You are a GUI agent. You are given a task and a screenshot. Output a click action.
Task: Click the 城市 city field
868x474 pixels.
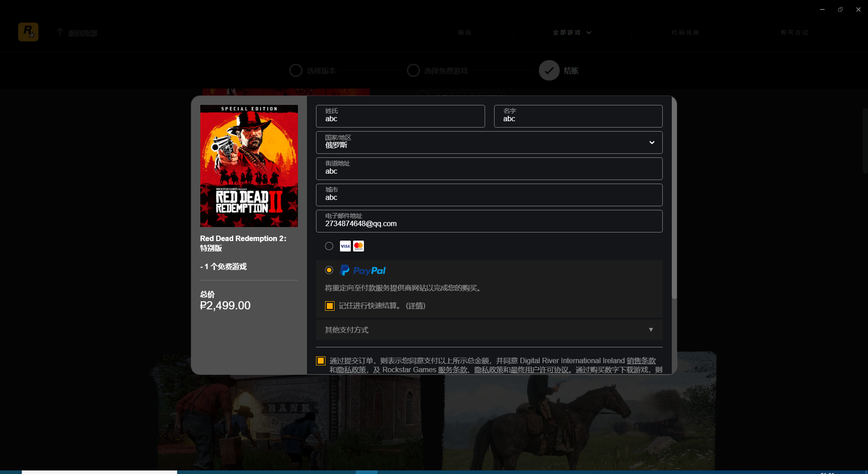coord(489,195)
